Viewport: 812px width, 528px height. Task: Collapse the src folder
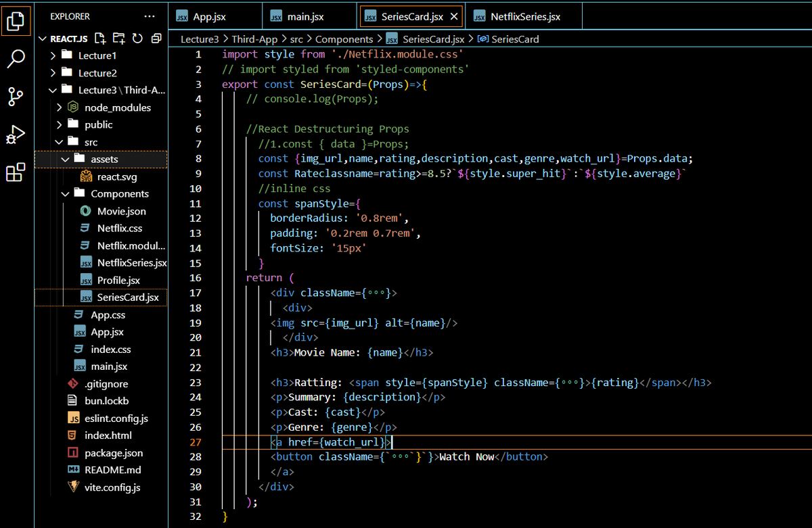click(91, 142)
